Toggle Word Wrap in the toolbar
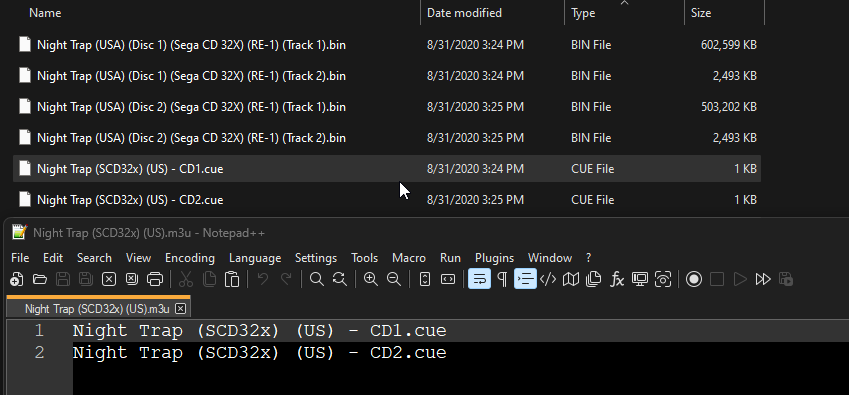The image size is (849, 395). (x=479, y=279)
